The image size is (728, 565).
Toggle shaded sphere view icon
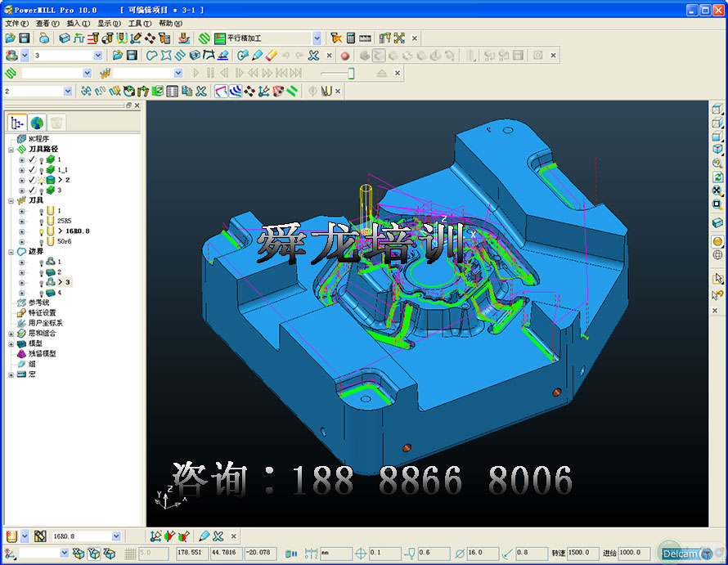[718, 241]
